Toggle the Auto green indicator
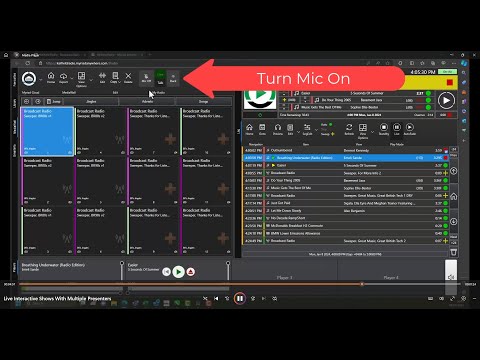The width and height of the screenshot is (480, 360). [x=327, y=124]
